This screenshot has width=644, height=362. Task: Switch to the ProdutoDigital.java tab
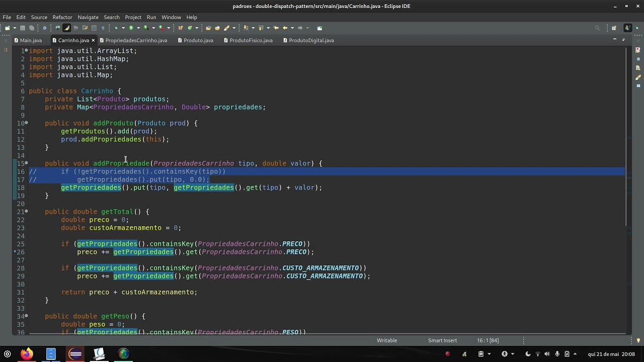308,40
